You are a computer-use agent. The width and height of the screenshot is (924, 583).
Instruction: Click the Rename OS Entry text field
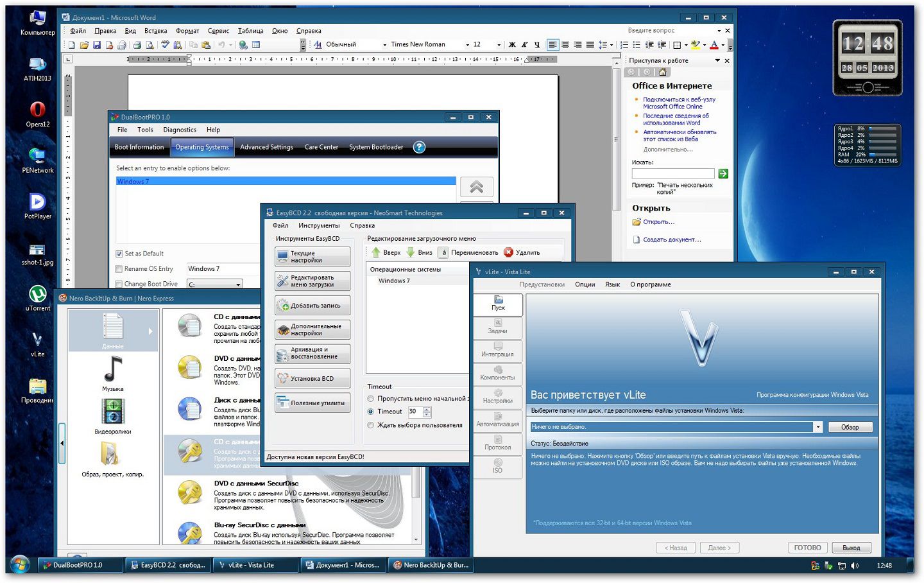click(223, 269)
